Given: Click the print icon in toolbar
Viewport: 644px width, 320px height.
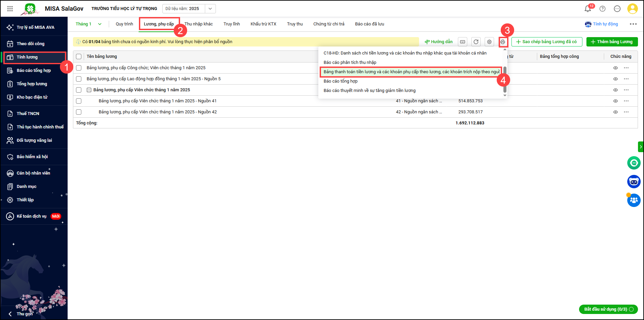Looking at the screenshot, I should 503,42.
